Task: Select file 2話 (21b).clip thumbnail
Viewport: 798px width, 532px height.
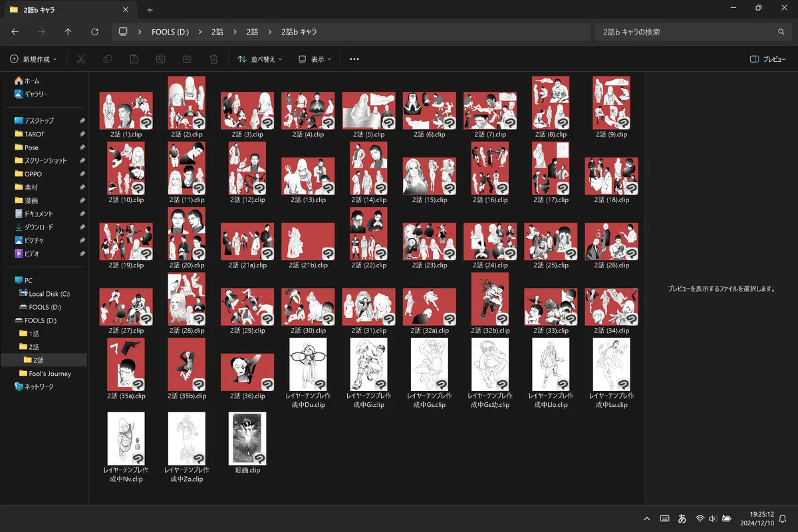Action: pos(308,241)
